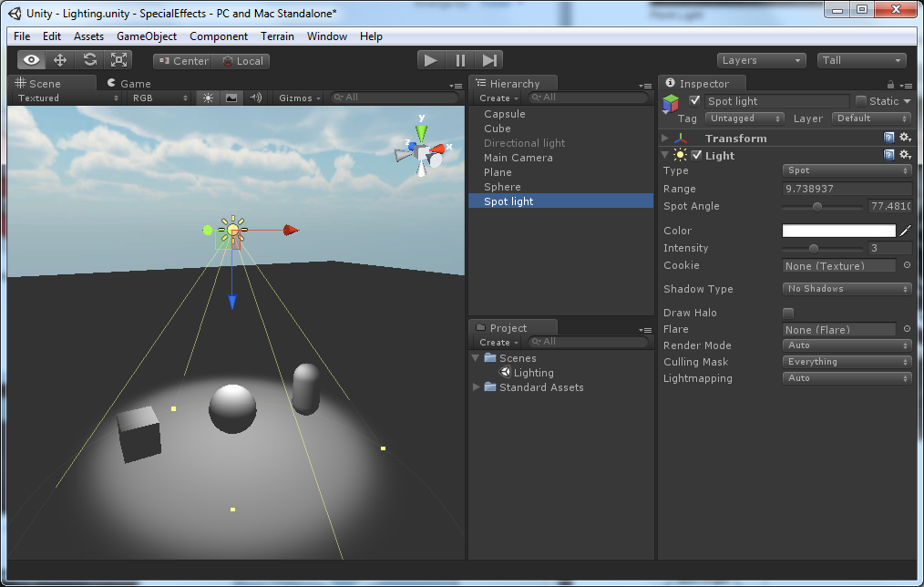Click the Pause button
Viewport: 924px width, 587px height.
460,60
